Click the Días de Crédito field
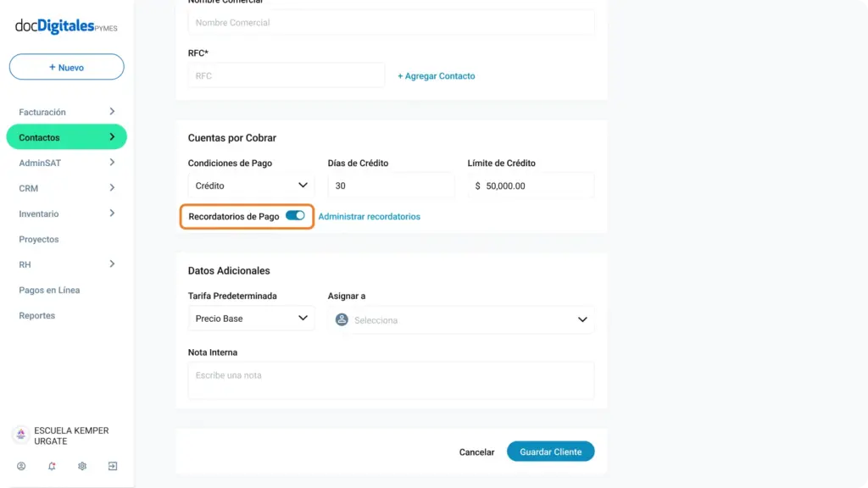Viewport: 868px width, 488px height. click(391, 186)
